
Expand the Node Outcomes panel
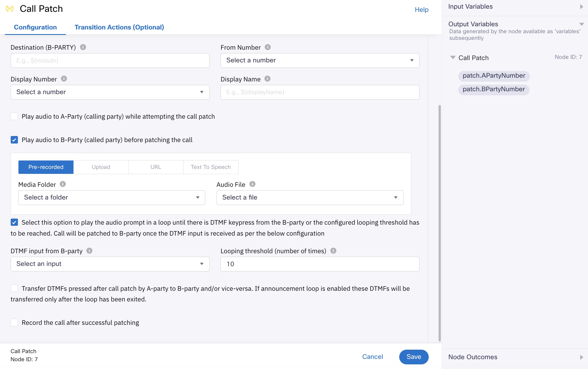[x=581, y=357]
